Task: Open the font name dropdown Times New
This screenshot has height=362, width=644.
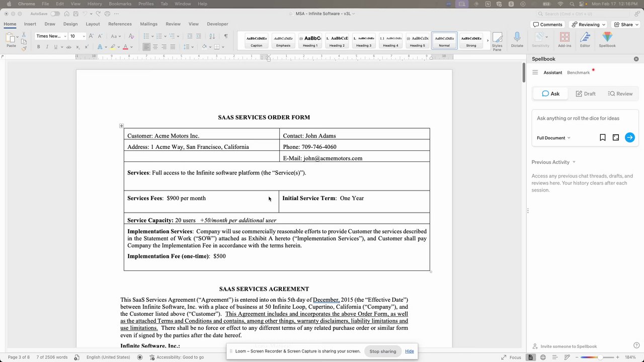Action: click(x=65, y=36)
